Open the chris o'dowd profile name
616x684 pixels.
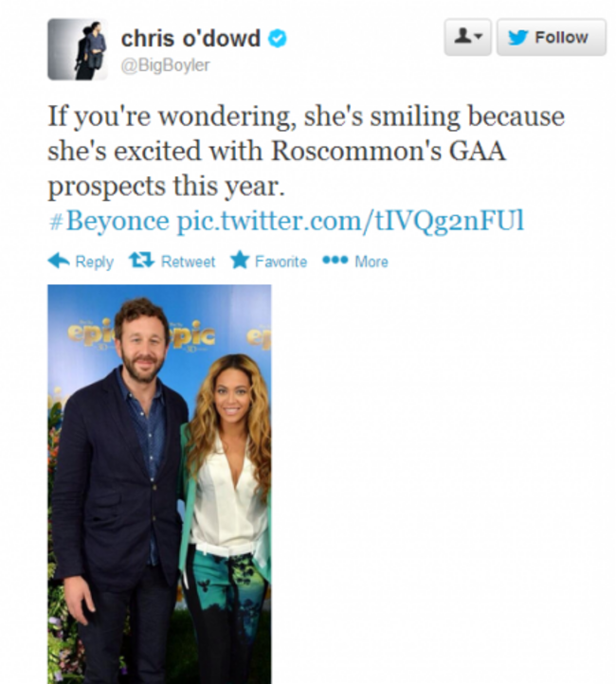190,39
